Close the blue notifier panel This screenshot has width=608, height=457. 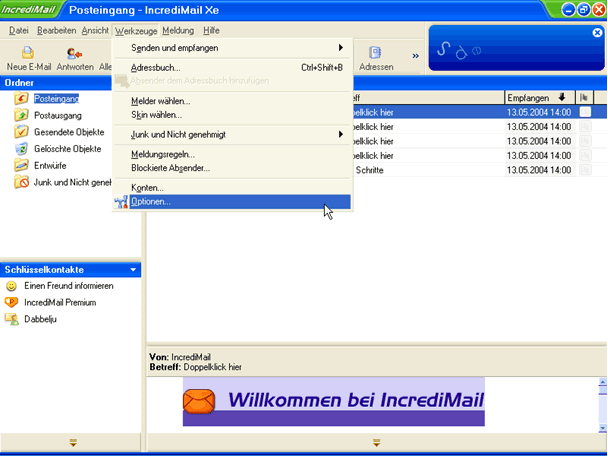tap(597, 33)
